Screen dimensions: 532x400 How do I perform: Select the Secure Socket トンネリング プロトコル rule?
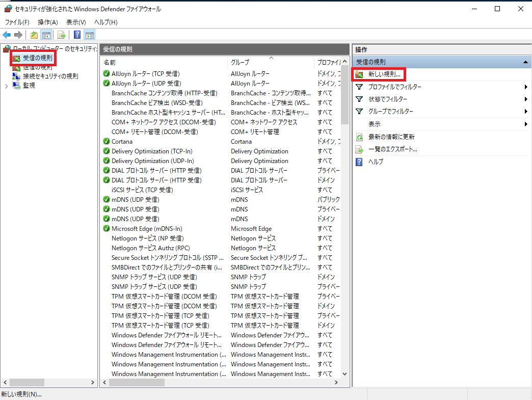tap(168, 258)
